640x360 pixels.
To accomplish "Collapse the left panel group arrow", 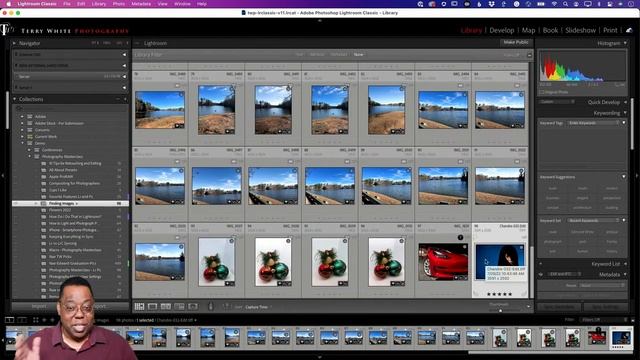I will point(3,176).
